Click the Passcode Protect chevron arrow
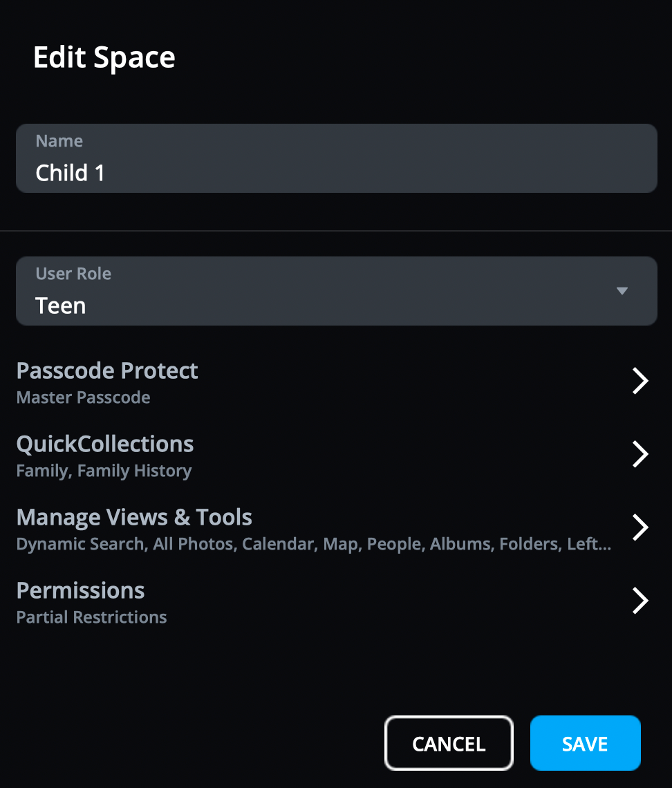Viewport: 672px width, 788px height. [x=640, y=381]
